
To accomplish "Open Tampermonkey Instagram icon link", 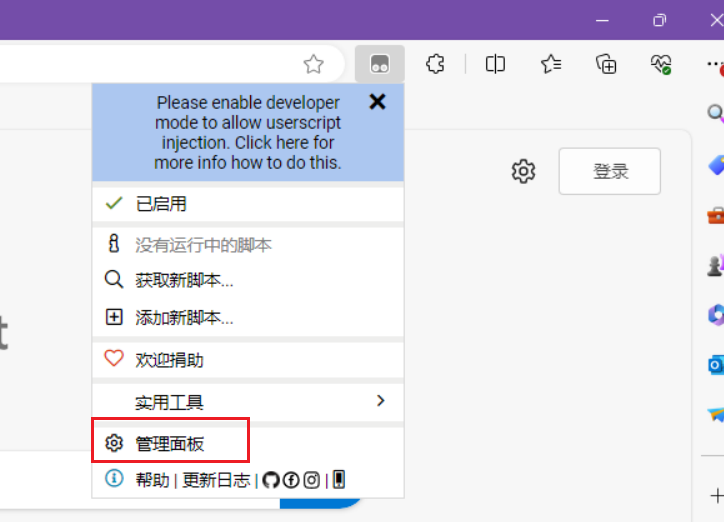I will tap(311, 480).
